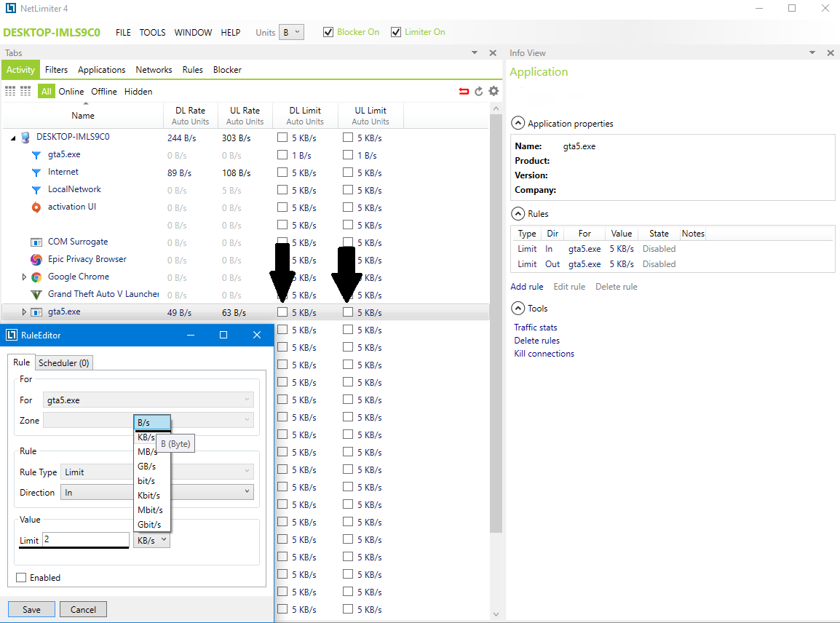Screen dimensions: 840x623
Task: Open the Direction dropdown set to In
Action: pos(157,492)
